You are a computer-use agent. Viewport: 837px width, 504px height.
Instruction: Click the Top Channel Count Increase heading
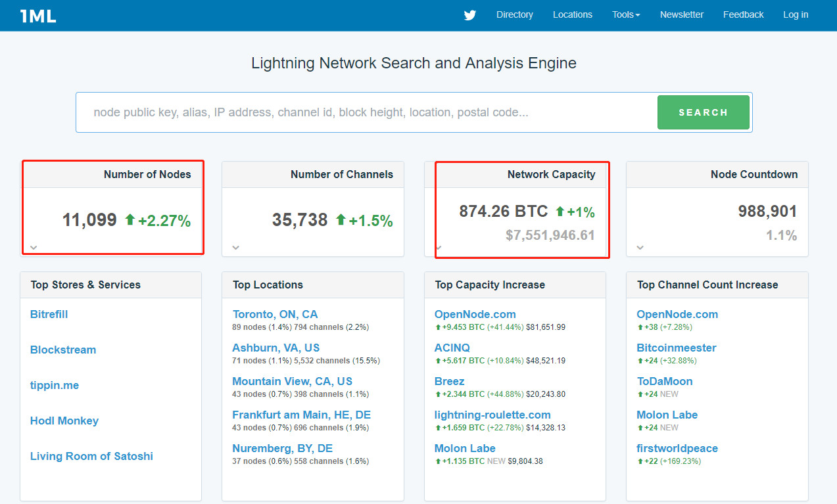(x=707, y=285)
